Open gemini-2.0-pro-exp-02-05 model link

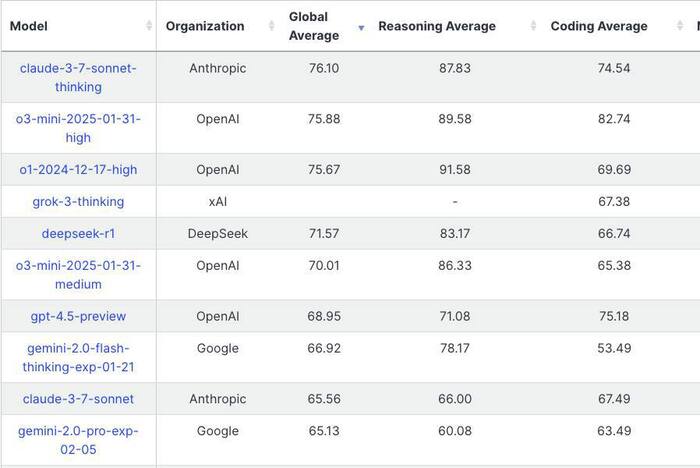click(78, 440)
